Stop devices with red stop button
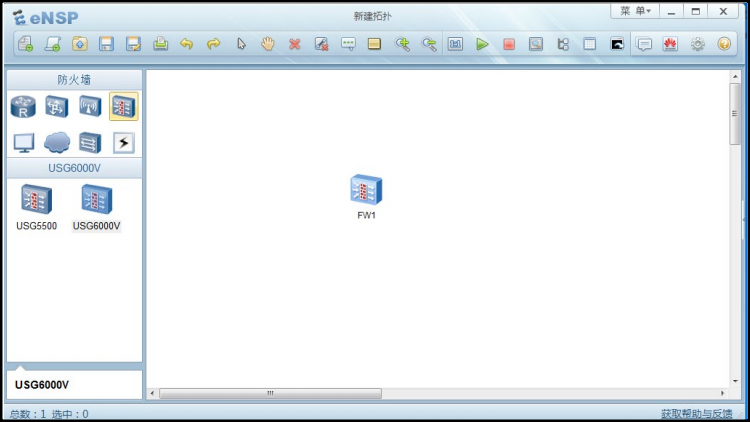This screenshot has width=750, height=422. click(509, 44)
